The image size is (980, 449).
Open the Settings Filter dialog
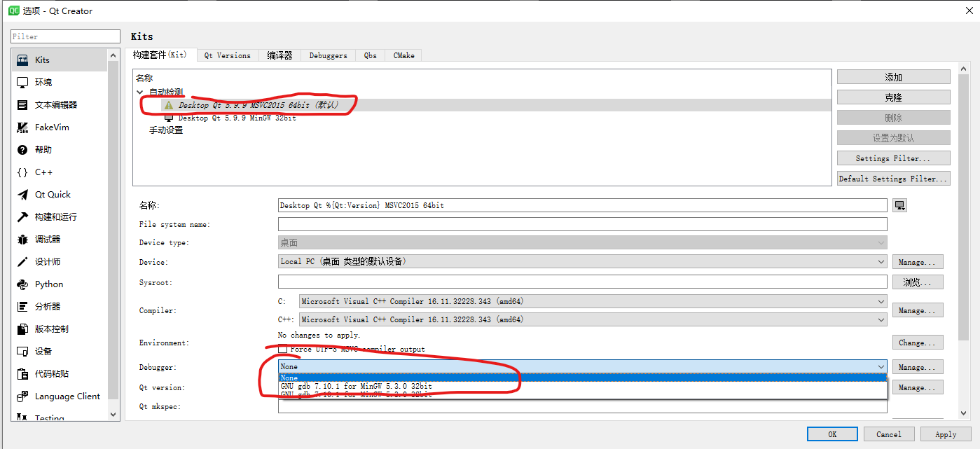892,158
